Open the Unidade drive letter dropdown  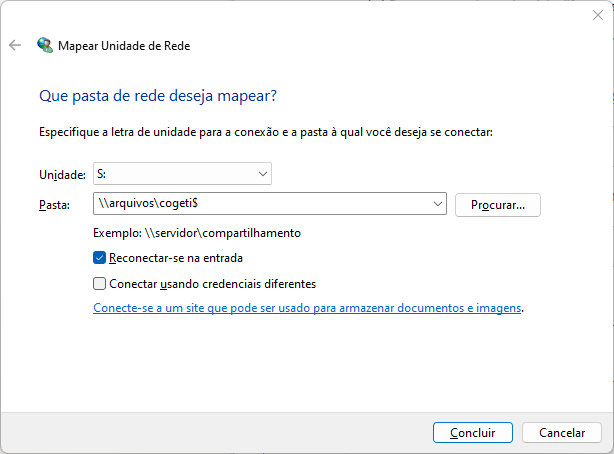(182, 174)
